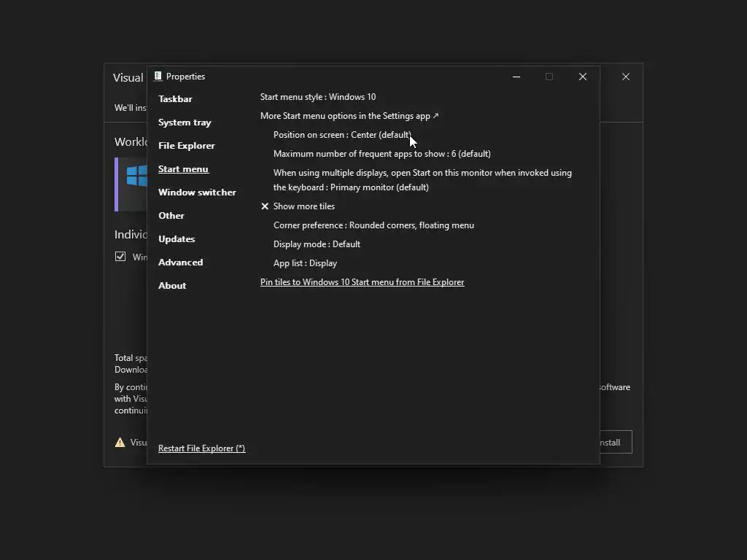Click the warning icon in installer window
The width and height of the screenshot is (747, 560).
coord(120,443)
